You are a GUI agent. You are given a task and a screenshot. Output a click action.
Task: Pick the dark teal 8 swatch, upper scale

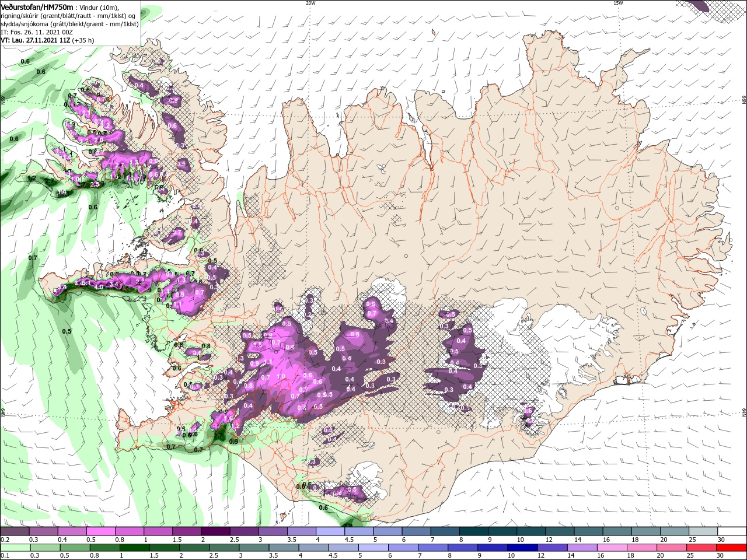(473, 531)
